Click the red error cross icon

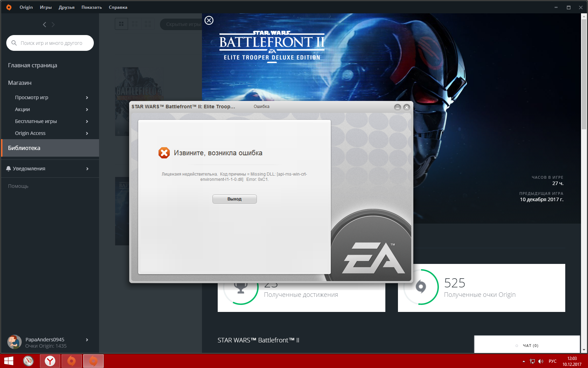(164, 153)
